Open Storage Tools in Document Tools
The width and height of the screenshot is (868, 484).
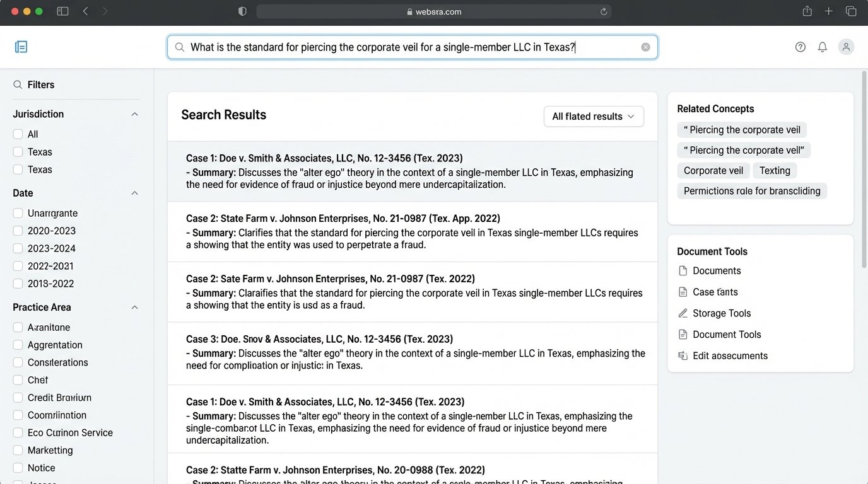(x=721, y=313)
